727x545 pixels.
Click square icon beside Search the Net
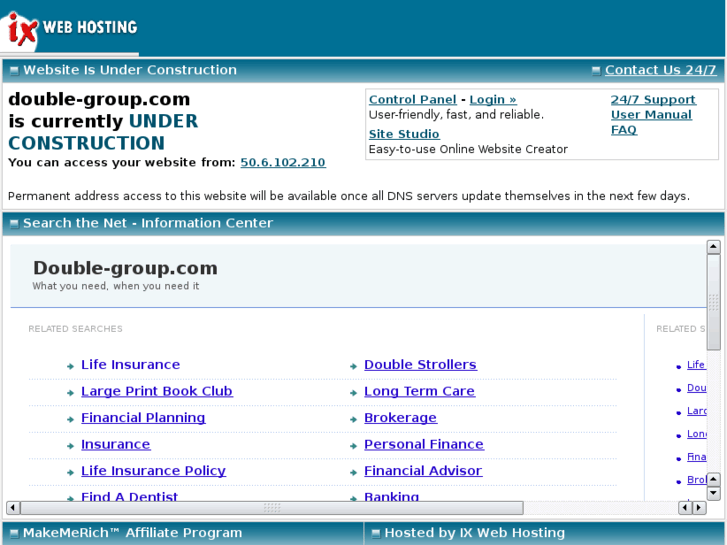pos(14,224)
